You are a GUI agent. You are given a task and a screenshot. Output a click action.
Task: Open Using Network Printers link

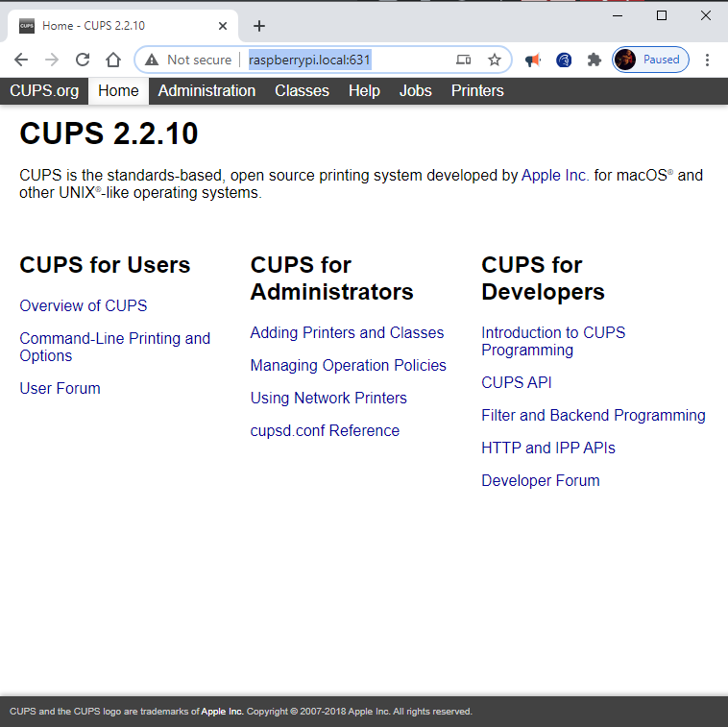(x=328, y=399)
